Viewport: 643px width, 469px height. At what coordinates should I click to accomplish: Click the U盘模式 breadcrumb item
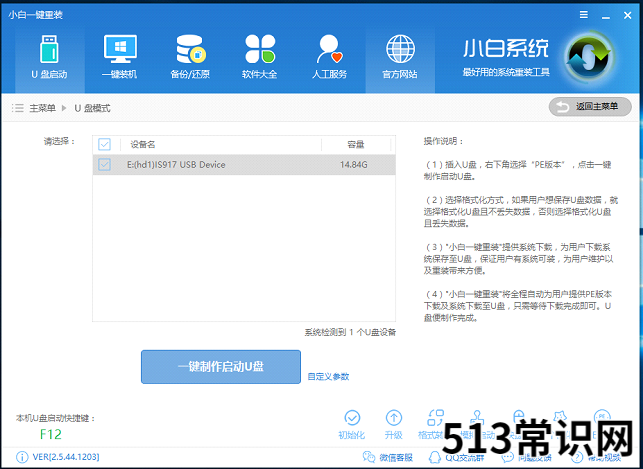(92, 108)
